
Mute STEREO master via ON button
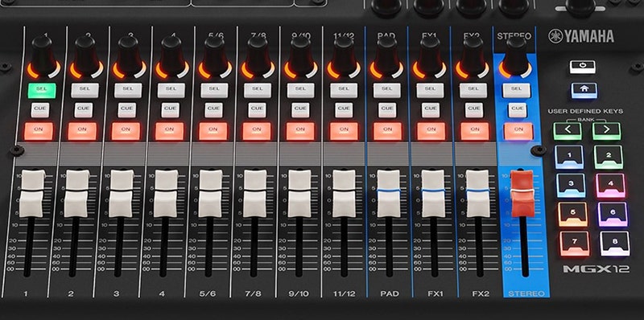(x=518, y=131)
